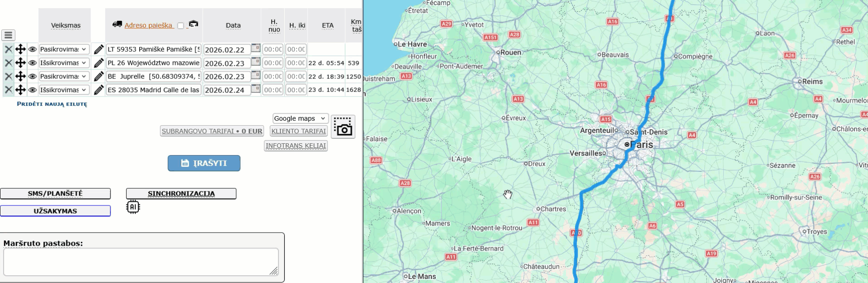Image resolution: width=868 pixels, height=283 pixels.
Task: Click the A1 highway shield near Compiègne
Action: [x=669, y=19]
